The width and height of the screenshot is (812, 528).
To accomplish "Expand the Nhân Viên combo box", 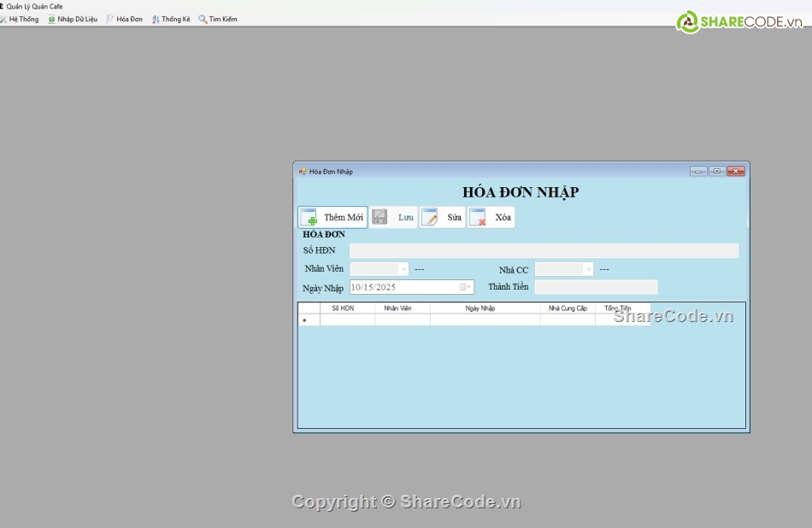I will [403, 269].
